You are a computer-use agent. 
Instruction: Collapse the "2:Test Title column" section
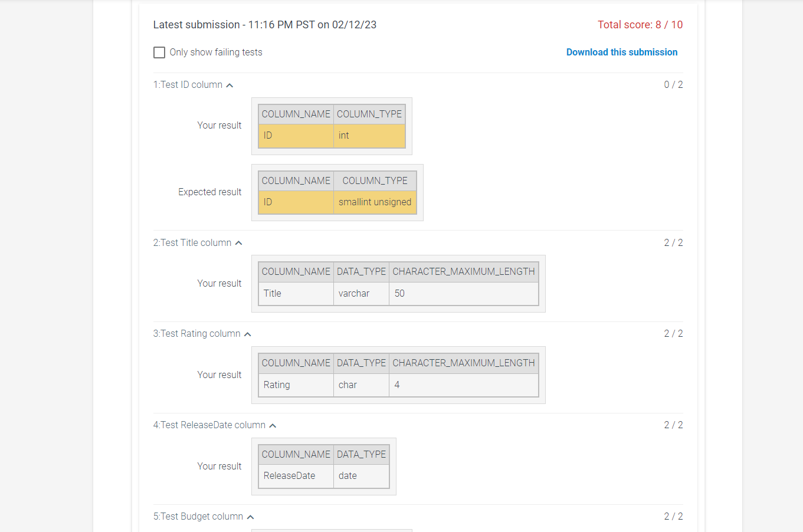click(x=238, y=242)
